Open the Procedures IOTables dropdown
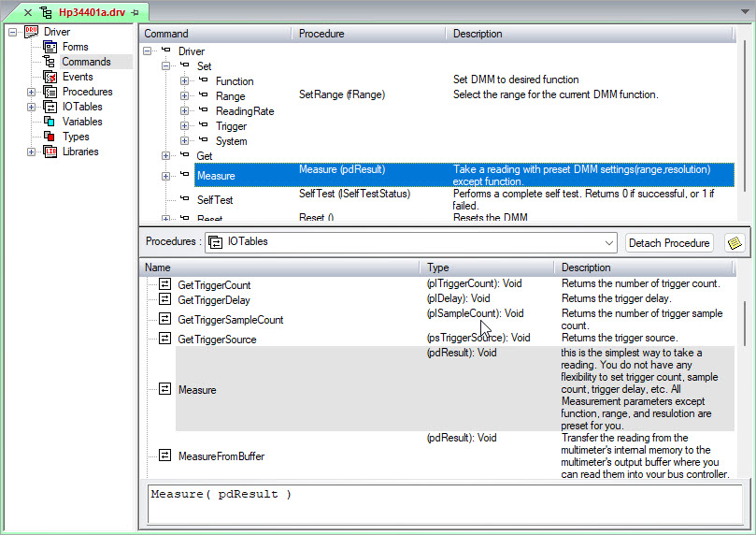756x535 pixels. coord(609,242)
